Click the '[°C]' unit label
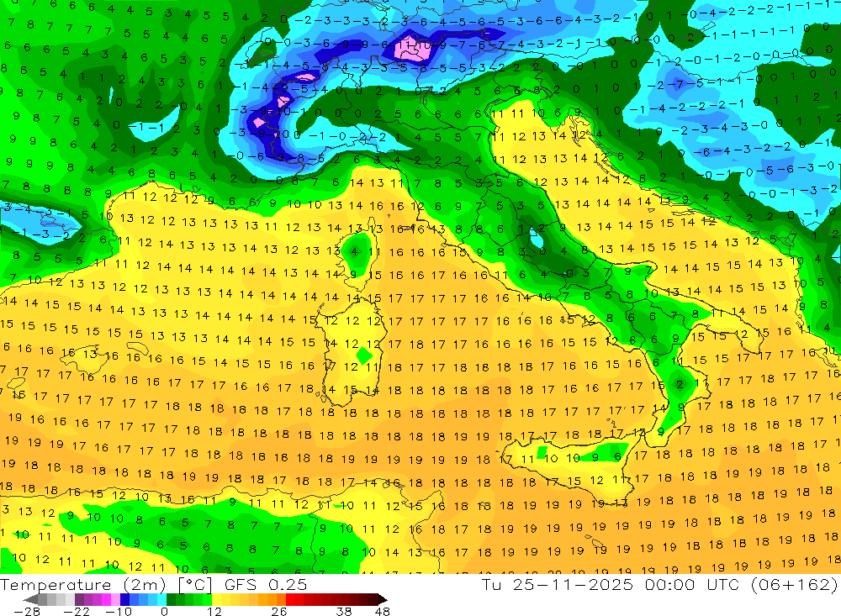The width and height of the screenshot is (841, 616). (195, 584)
